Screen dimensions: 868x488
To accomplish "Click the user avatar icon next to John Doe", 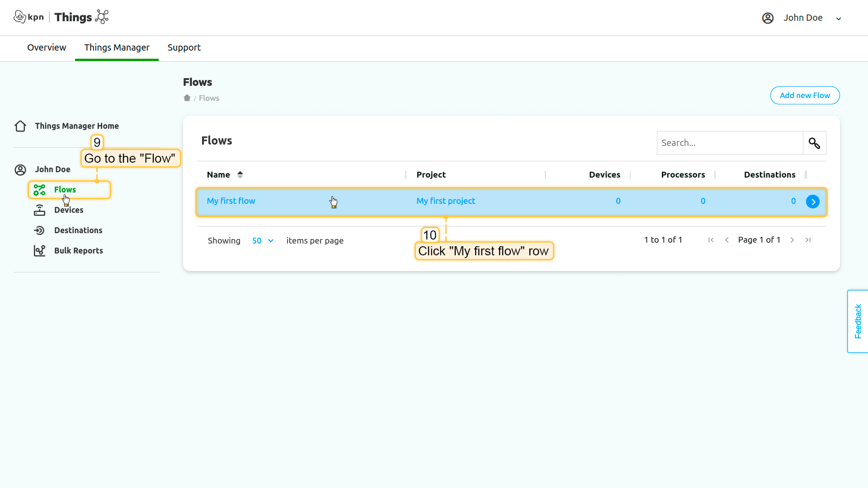I will [x=768, y=18].
